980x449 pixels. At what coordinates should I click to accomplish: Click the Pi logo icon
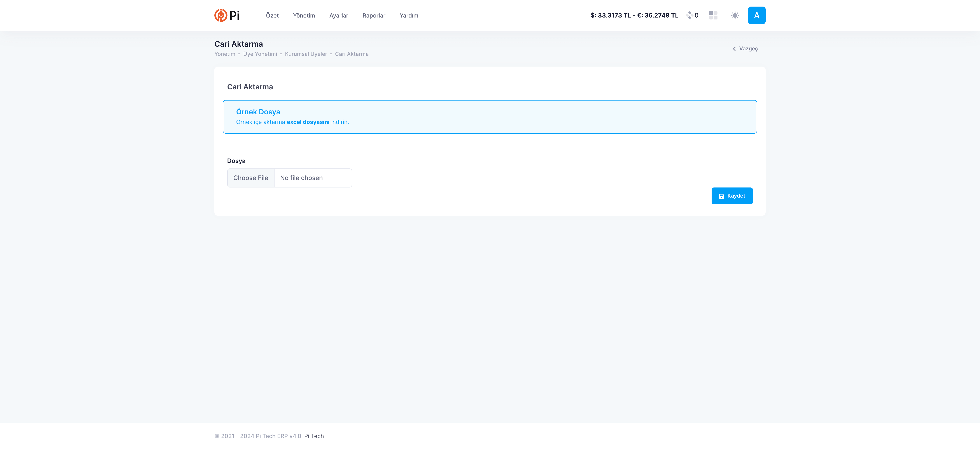point(221,15)
